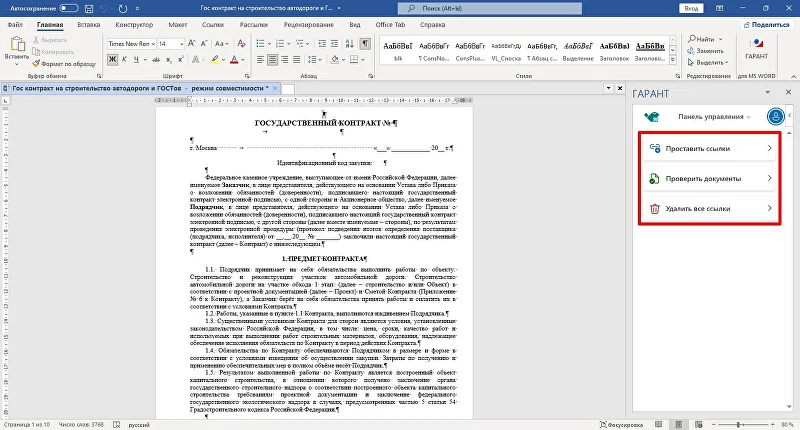This screenshot has height=430, width=800.
Task: Switch to the Рецензирование tab
Action: [x=308, y=22]
